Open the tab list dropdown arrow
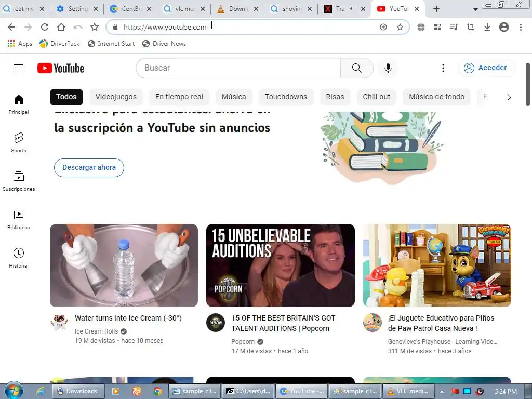The width and height of the screenshot is (532, 399). pyautogui.click(x=475, y=9)
